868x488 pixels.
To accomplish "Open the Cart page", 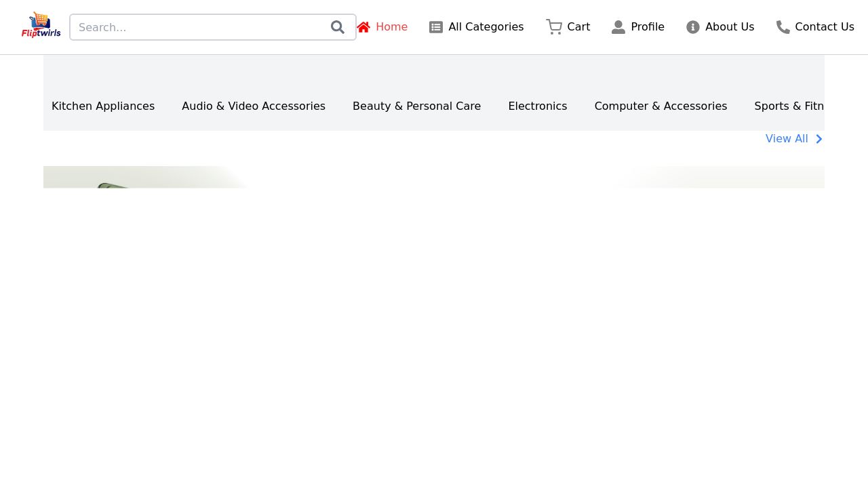I will (x=568, y=27).
